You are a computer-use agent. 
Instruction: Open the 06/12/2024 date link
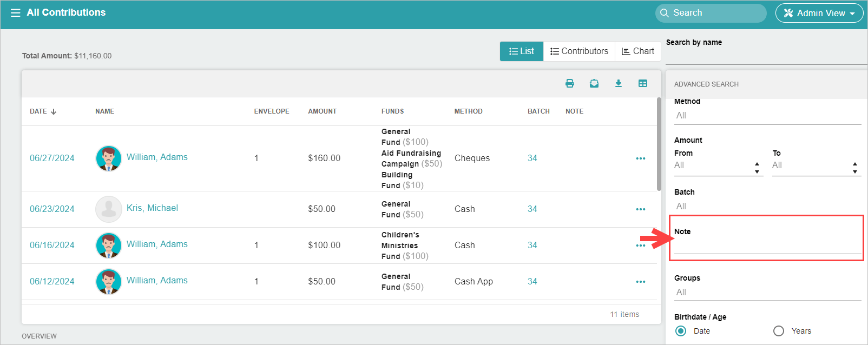click(x=52, y=282)
